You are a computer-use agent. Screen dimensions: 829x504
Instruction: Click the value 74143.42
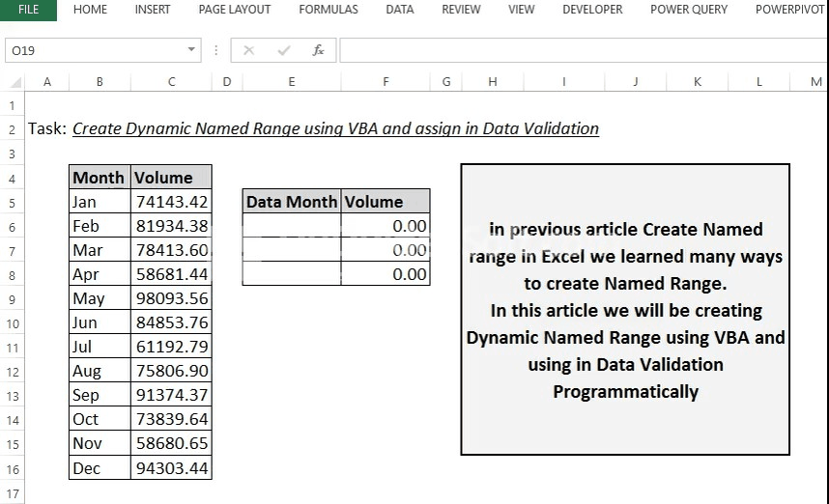pos(171,202)
